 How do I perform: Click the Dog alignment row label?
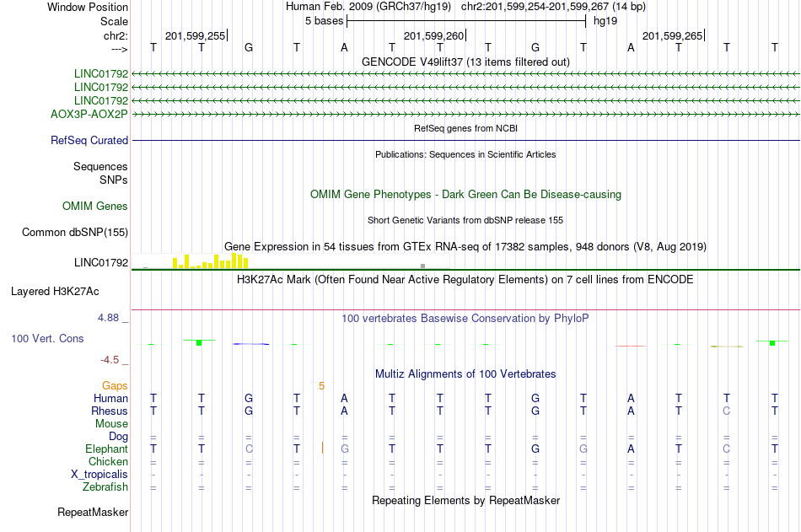pyautogui.click(x=118, y=437)
